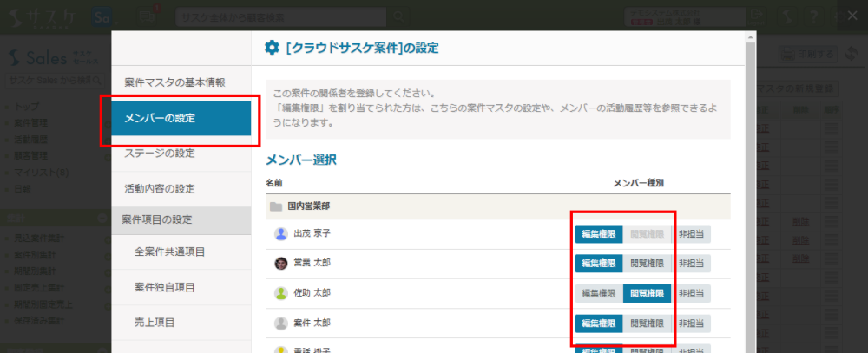Click the 名前 column header

(274, 183)
